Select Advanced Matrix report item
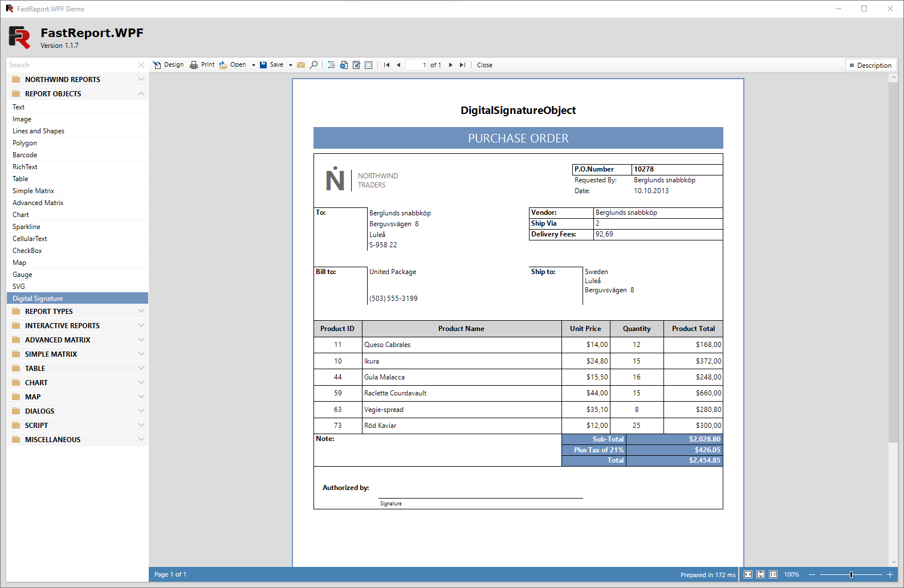 38,203
